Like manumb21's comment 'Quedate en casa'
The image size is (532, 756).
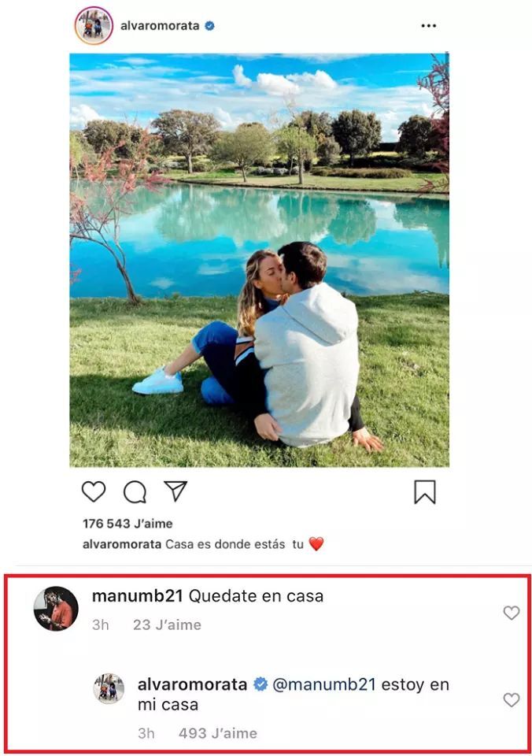pyautogui.click(x=512, y=613)
